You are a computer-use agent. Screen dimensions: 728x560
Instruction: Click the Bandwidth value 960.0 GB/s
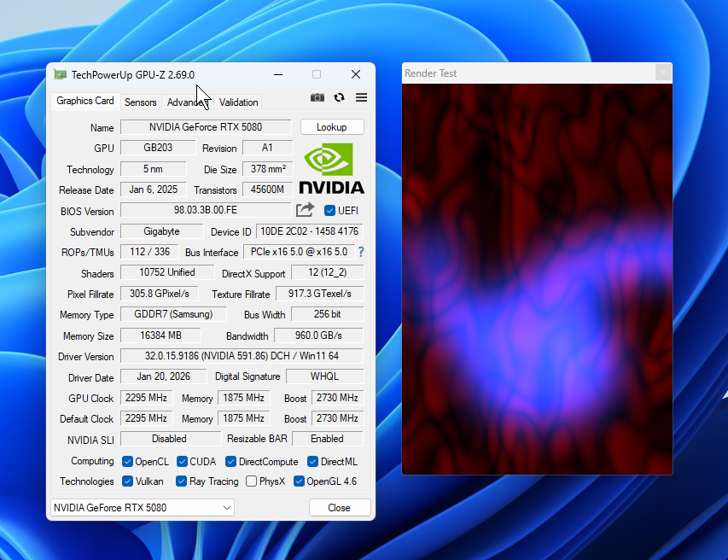click(x=318, y=335)
